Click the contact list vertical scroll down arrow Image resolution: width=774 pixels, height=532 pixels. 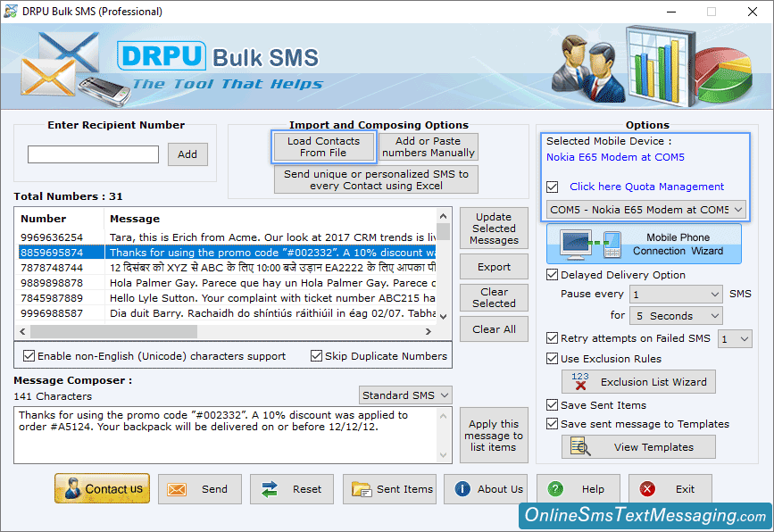[443, 317]
